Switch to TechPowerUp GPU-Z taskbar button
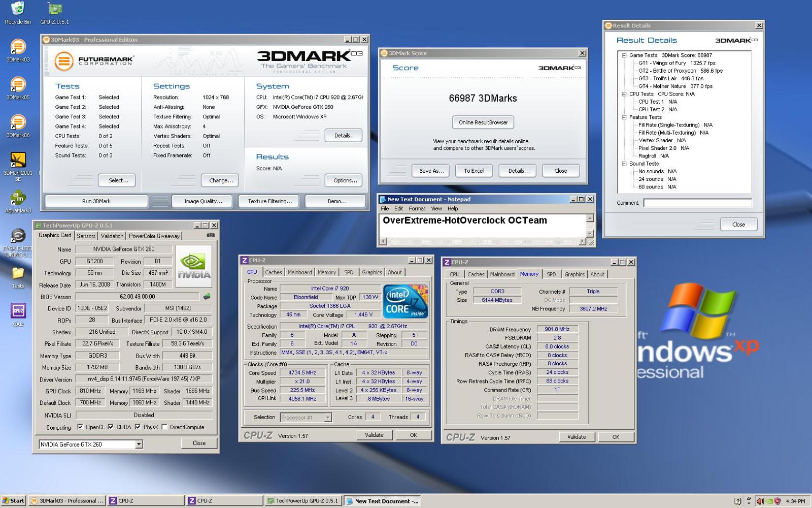Screen dimensions: 812x508 303,501
